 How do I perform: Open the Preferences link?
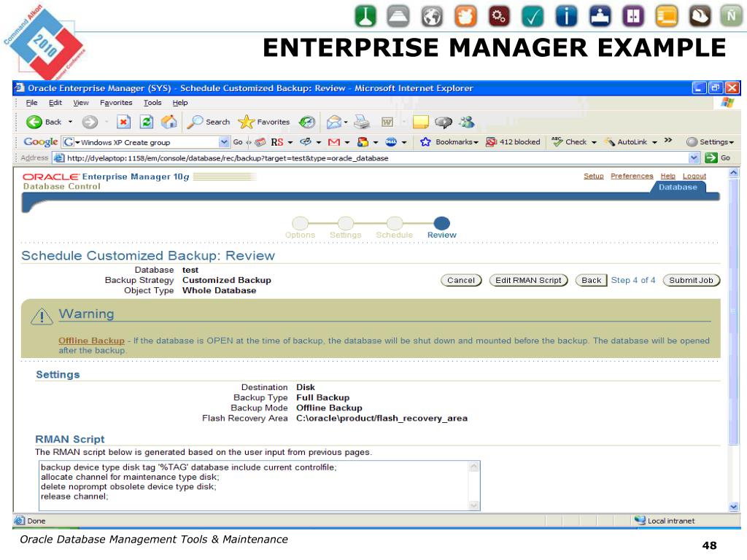coord(632,176)
